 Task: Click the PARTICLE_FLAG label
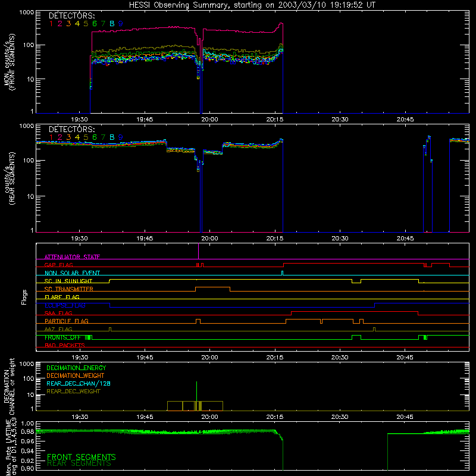tap(67, 321)
